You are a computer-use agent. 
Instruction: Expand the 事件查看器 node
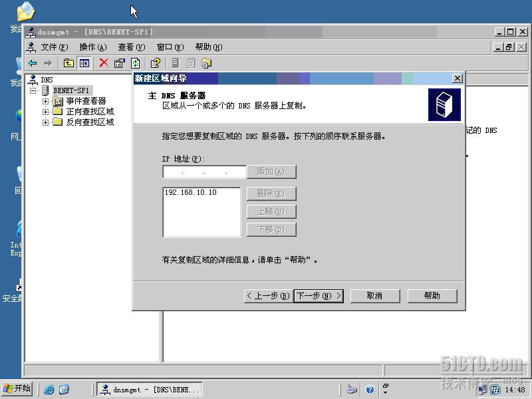(45, 101)
